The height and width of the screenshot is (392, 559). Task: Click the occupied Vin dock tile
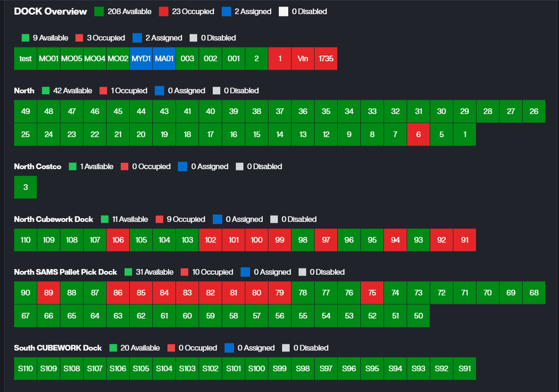(303, 59)
